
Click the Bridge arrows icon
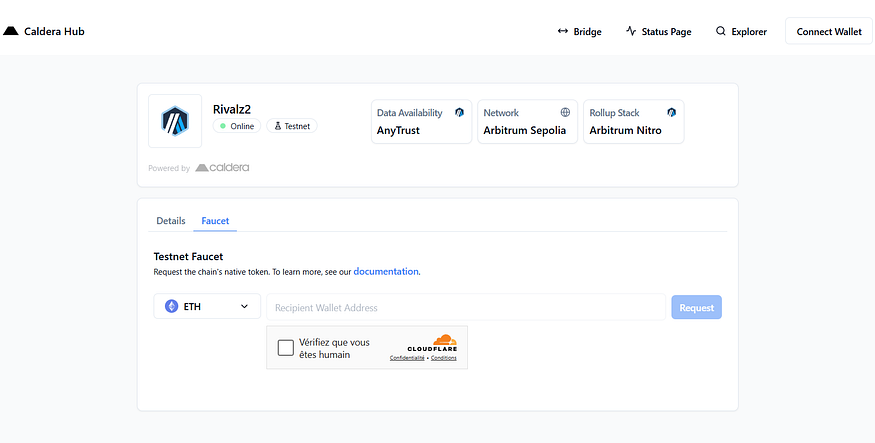(562, 31)
